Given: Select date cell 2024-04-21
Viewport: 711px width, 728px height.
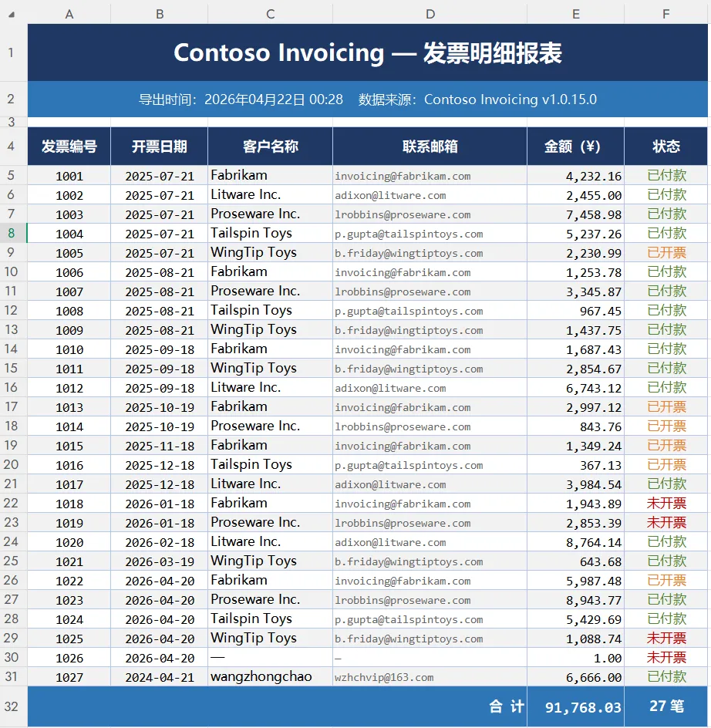Looking at the screenshot, I should coord(160,677).
